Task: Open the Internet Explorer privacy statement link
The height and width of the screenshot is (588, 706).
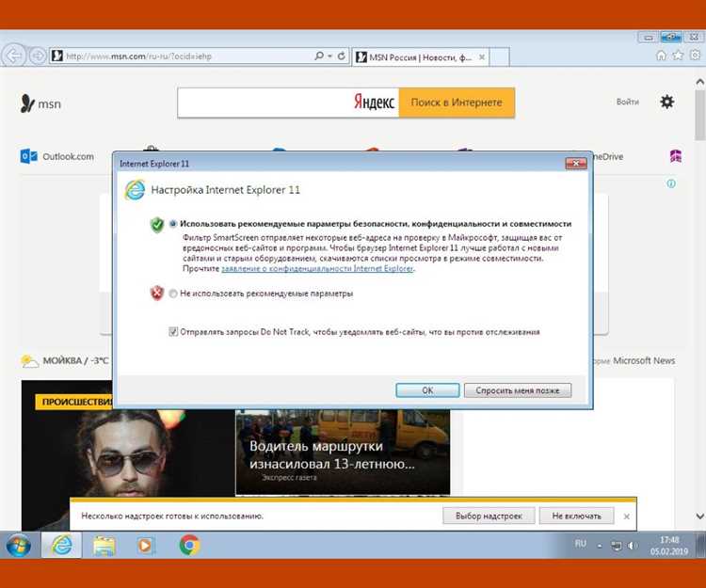Action: (x=317, y=269)
